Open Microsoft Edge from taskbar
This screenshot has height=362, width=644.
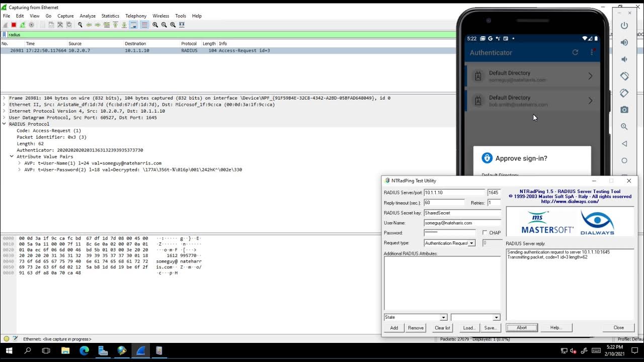(84, 351)
